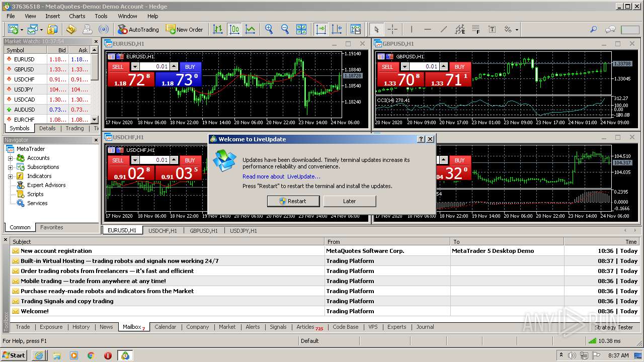Click EURUSD lot volume input field
This screenshot has width=644, height=362.
(154, 66)
